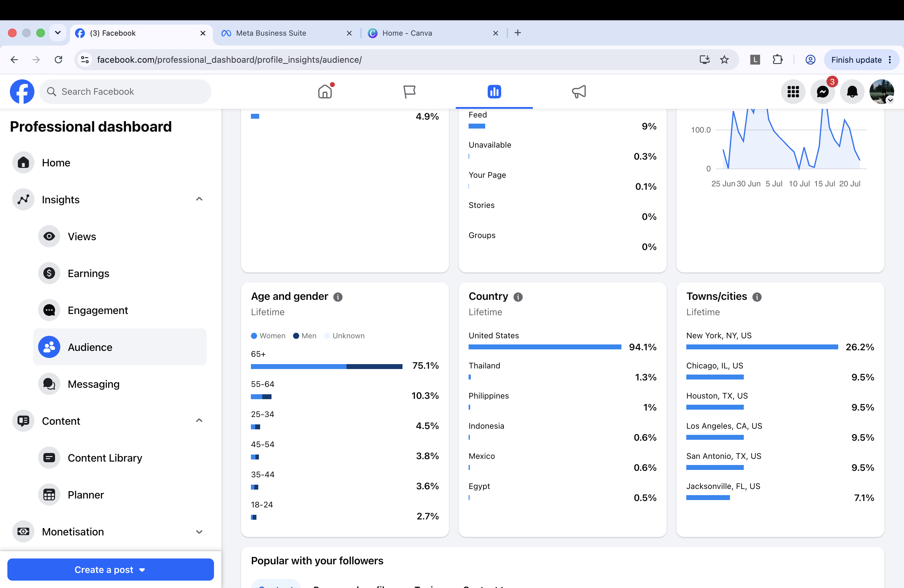Click the Jacksonville, FL, US label
Image resolution: width=904 pixels, height=588 pixels.
click(723, 486)
